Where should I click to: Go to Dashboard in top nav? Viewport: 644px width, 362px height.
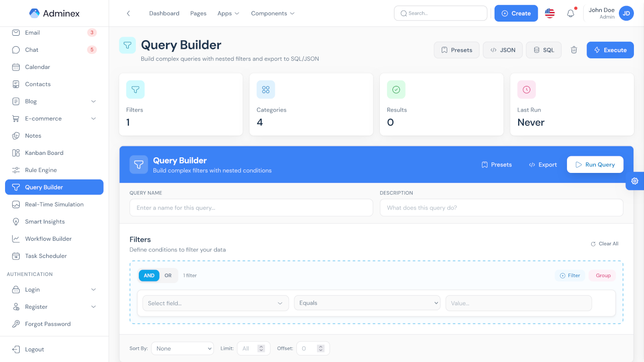click(164, 14)
